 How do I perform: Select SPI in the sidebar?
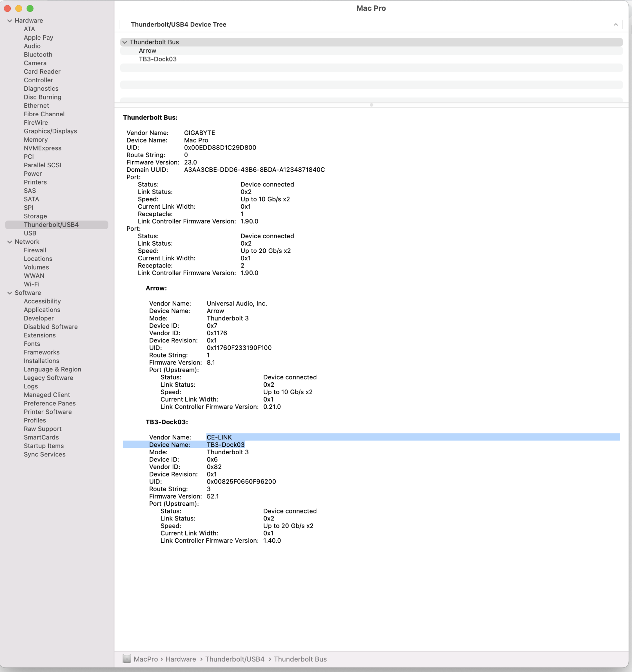click(29, 208)
